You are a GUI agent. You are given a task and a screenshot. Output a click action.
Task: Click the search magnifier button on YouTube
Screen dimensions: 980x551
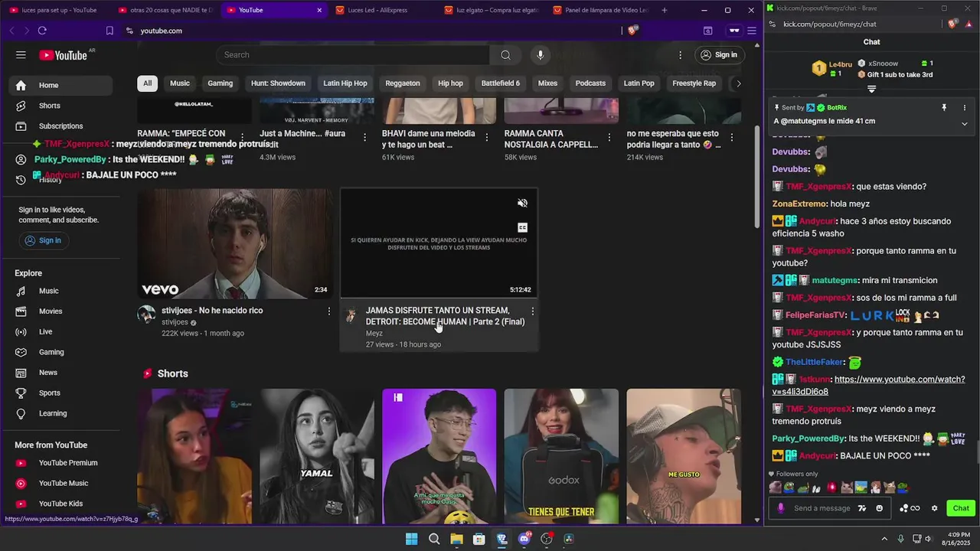click(505, 55)
